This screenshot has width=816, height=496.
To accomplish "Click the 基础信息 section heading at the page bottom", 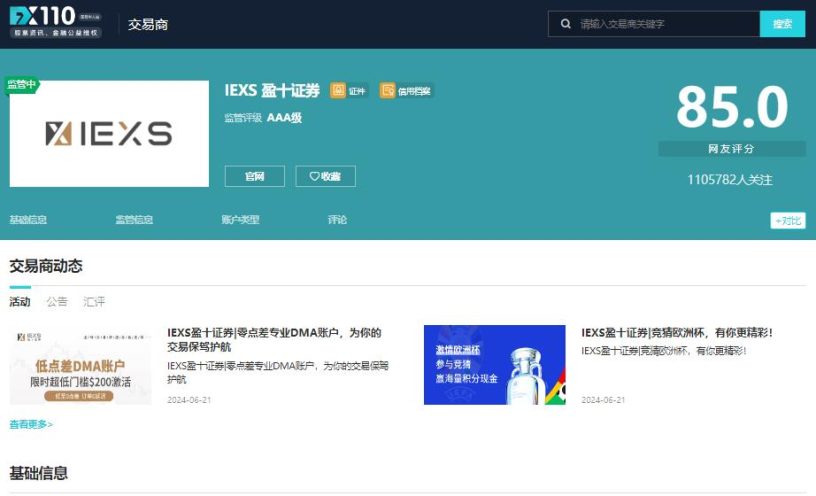I will tap(39, 473).
